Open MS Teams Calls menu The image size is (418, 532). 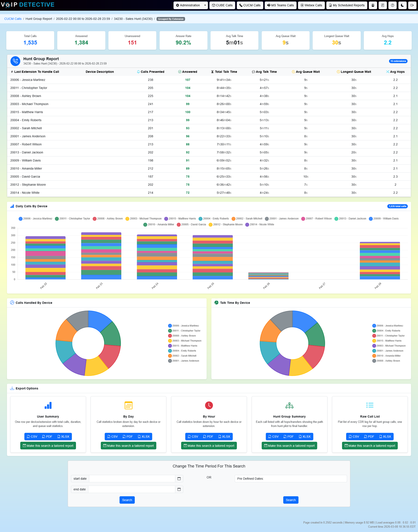coord(280,5)
